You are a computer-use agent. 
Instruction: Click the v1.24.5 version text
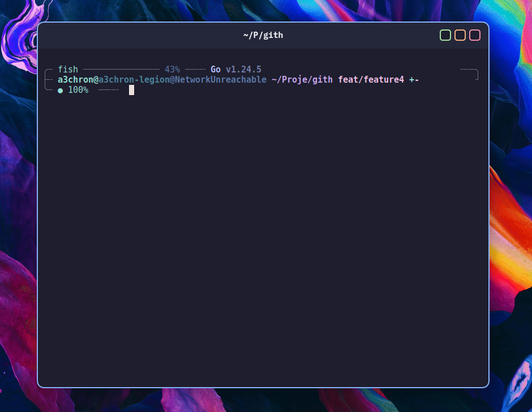(243, 70)
